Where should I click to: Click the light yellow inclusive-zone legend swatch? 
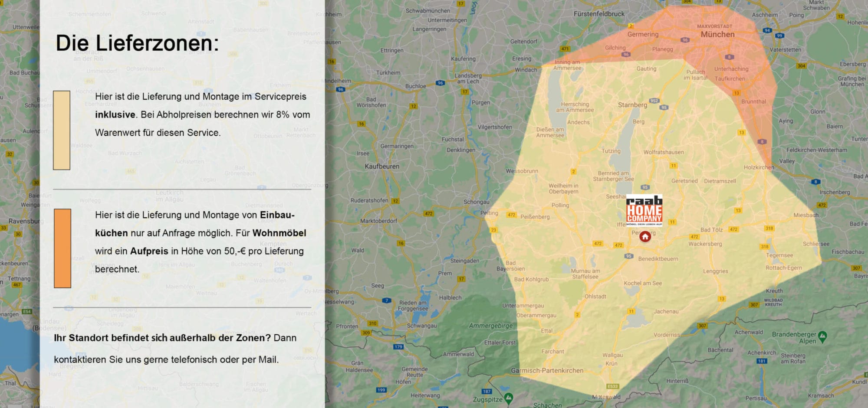(62, 130)
